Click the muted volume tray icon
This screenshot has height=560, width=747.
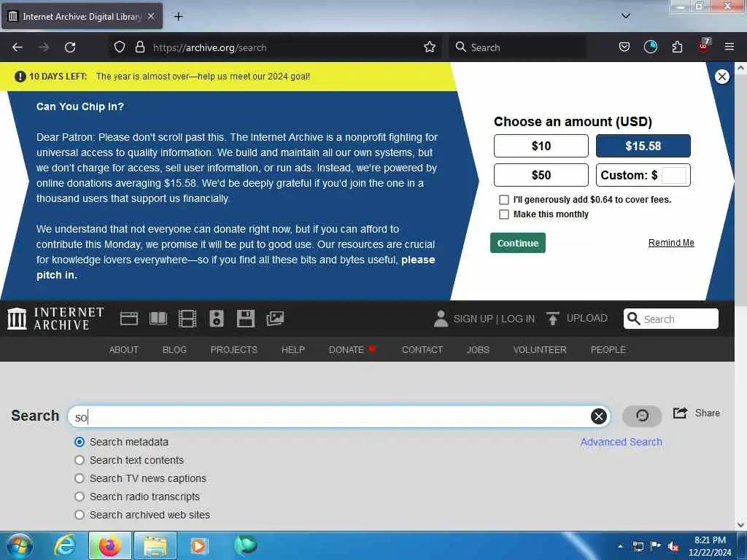[x=673, y=546]
